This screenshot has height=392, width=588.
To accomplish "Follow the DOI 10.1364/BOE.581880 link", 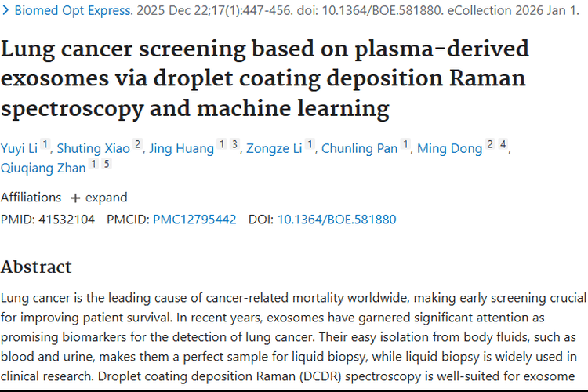I will pos(336,220).
